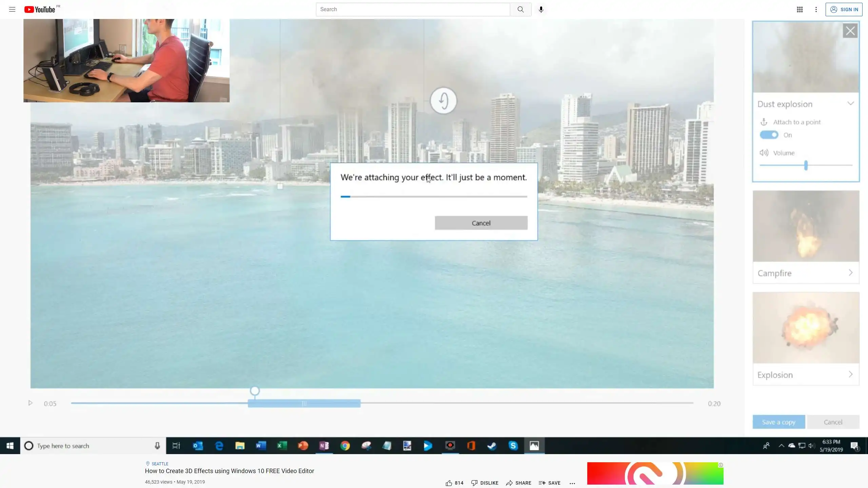Expand the Campfire effect arrow
The width and height of the screenshot is (868, 488).
tap(850, 273)
